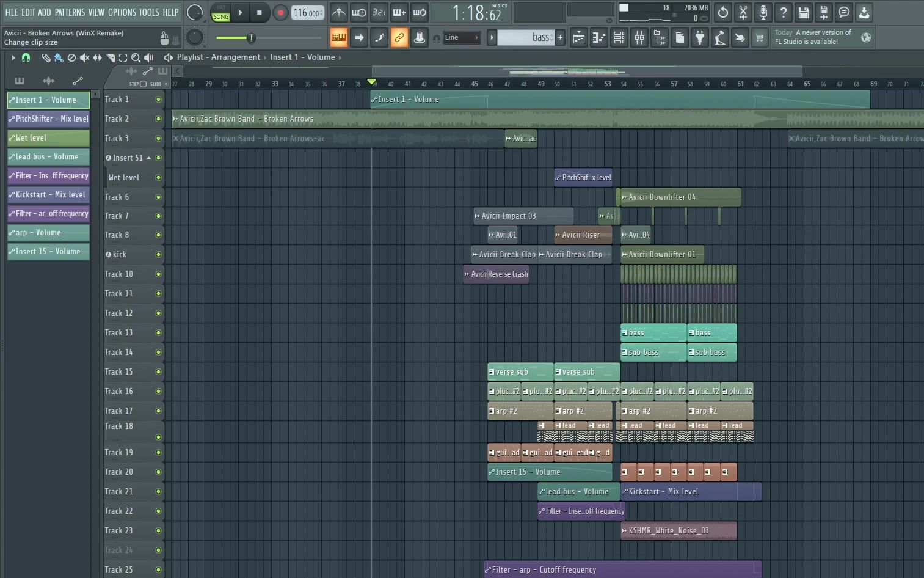924x578 pixels.
Task: Start one-click audio recording microphone icon
Action: coord(763,12)
